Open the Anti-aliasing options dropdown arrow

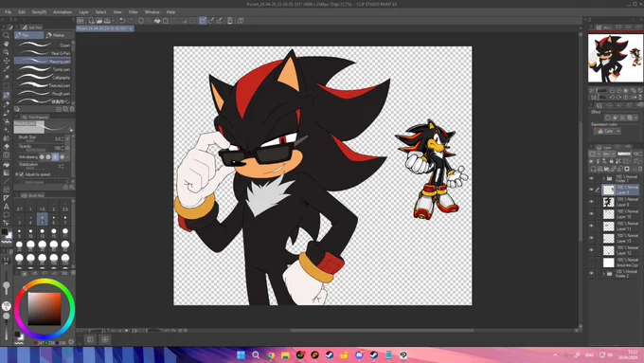coord(68,157)
